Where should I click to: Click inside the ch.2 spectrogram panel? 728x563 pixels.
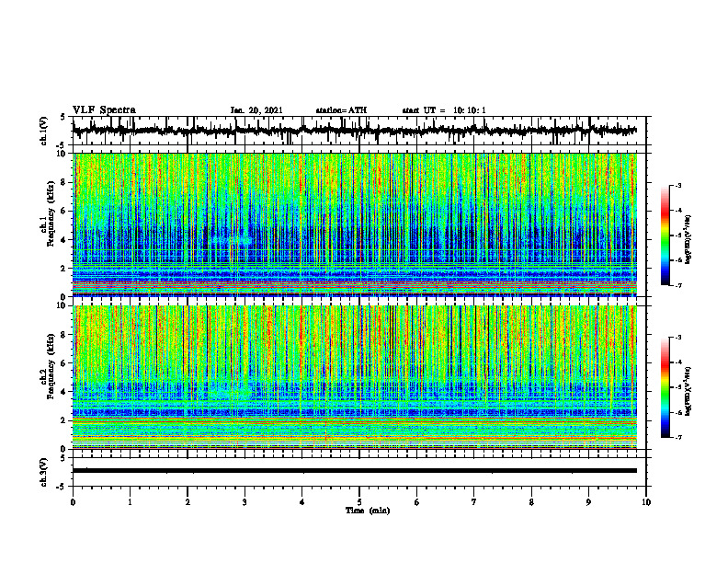355,377
